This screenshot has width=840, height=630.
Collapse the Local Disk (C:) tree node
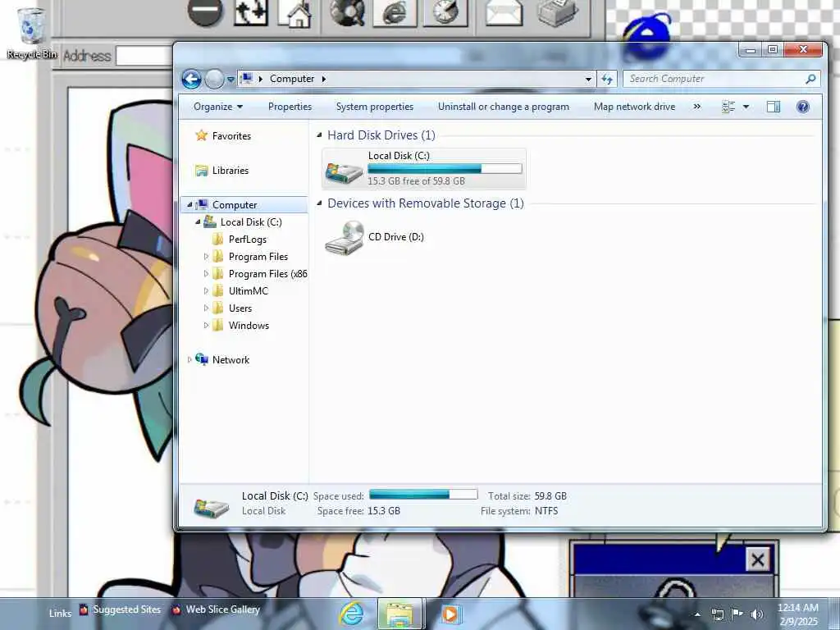198,221
